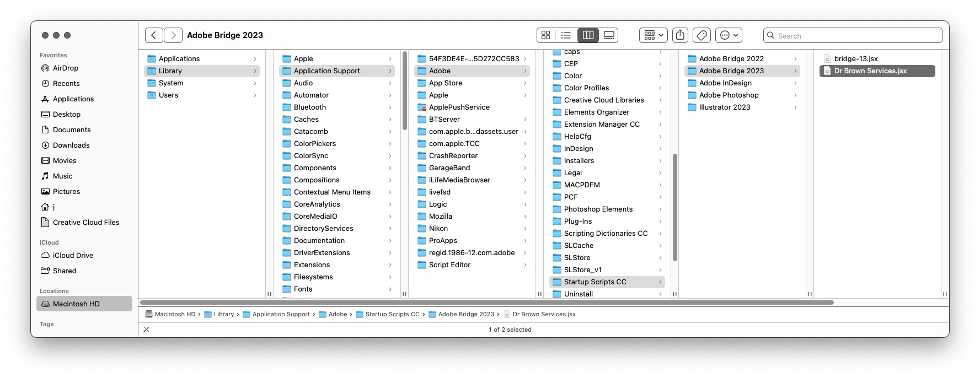Image resolution: width=980 pixels, height=378 pixels.
Task: Open Movies in the sidebar
Action: (84, 161)
